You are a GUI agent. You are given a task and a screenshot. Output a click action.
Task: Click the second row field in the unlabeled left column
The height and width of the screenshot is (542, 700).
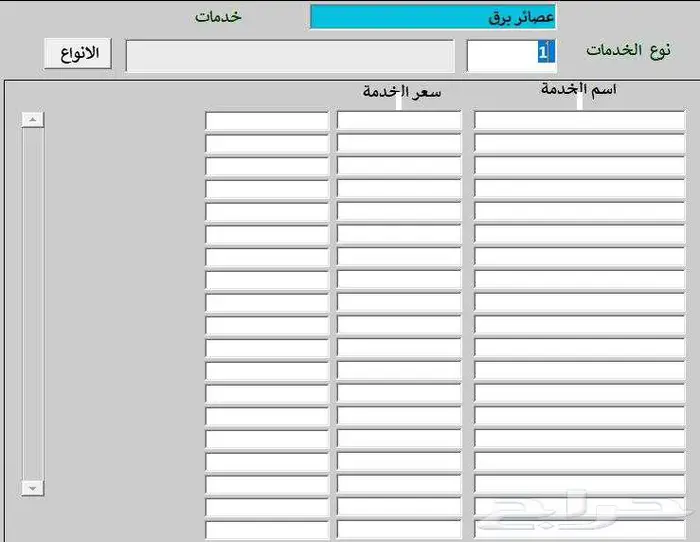(x=267, y=144)
